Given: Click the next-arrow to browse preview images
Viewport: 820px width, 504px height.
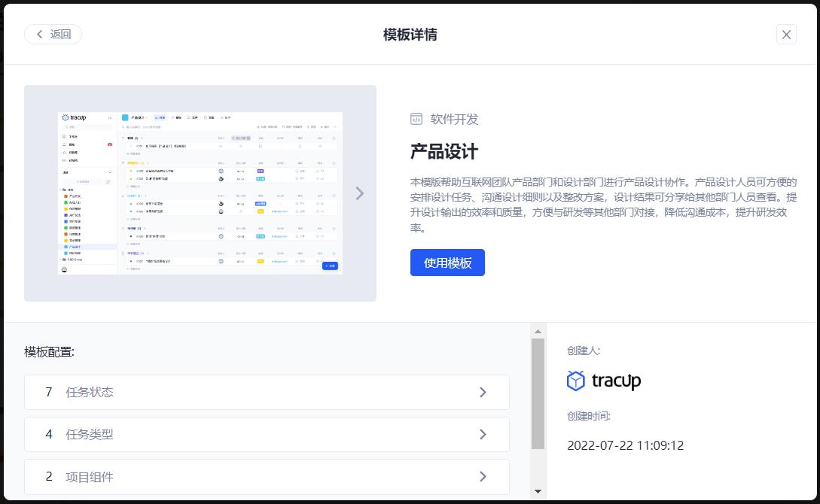Looking at the screenshot, I should point(359,193).
